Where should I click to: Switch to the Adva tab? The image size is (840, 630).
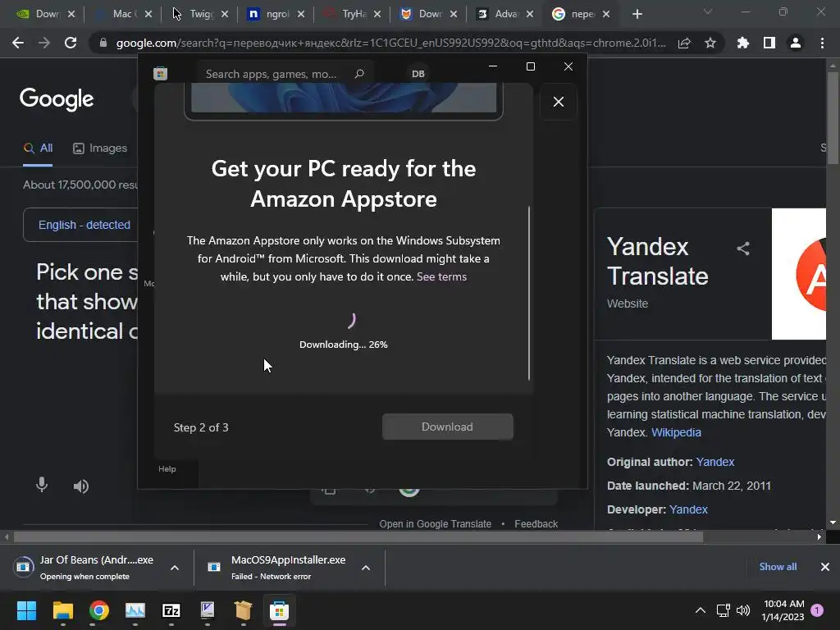pyautogui.click(x=505, y=14)
